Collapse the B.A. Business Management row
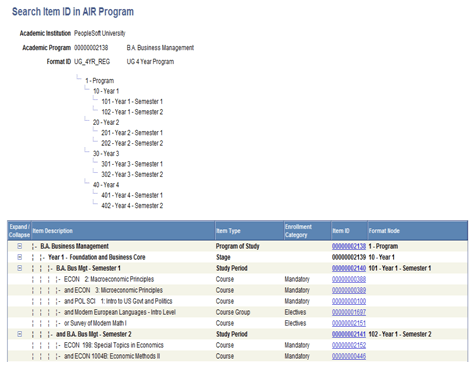The width and height of the screenshot is (472, 366). [x=20, y=246]
